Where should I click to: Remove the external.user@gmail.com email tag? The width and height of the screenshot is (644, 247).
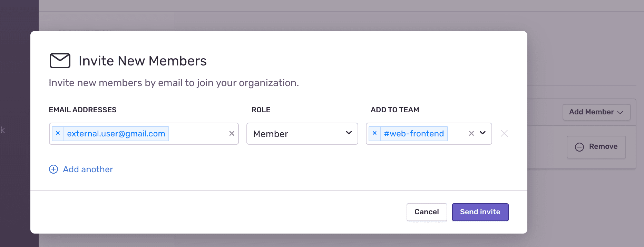(58, 133)
